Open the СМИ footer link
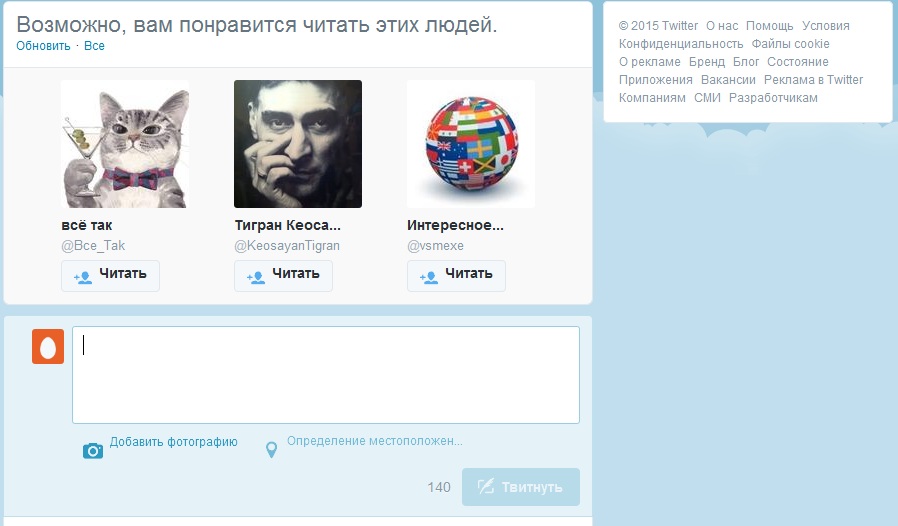Viewport: 898px width, 526px height. pos(707,98)
